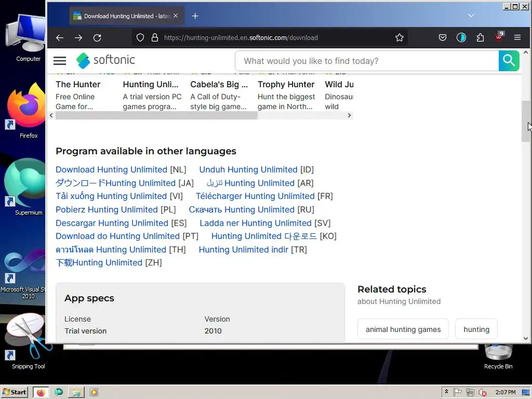Open the Windows Explorer taskbar folder icon
Screen dimensions: 532x399
76,392
